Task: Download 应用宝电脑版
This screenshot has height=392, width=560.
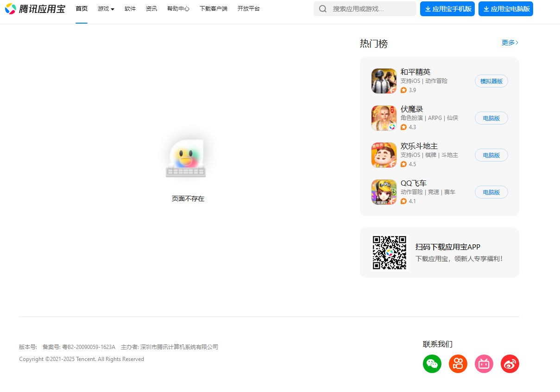Action: [505, 9]
